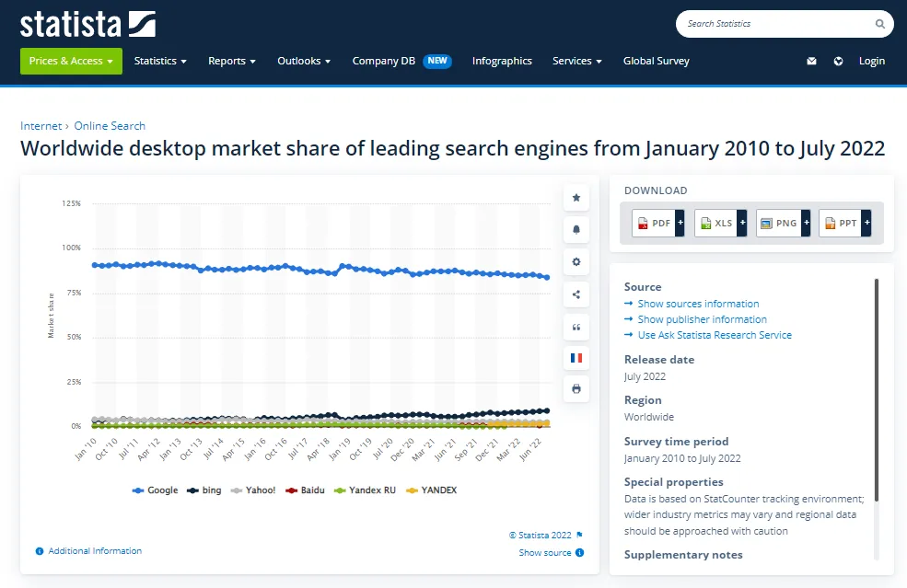The image size is (907, 588).
Task: Toggle the YANDEX series in legend
Action: (432, 490)
